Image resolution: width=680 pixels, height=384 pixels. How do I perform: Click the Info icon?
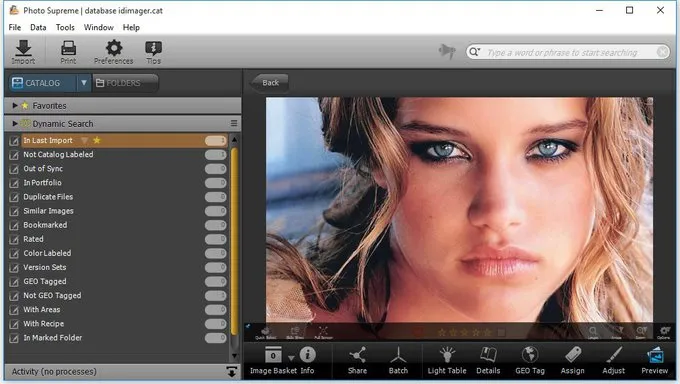point(307,354)
